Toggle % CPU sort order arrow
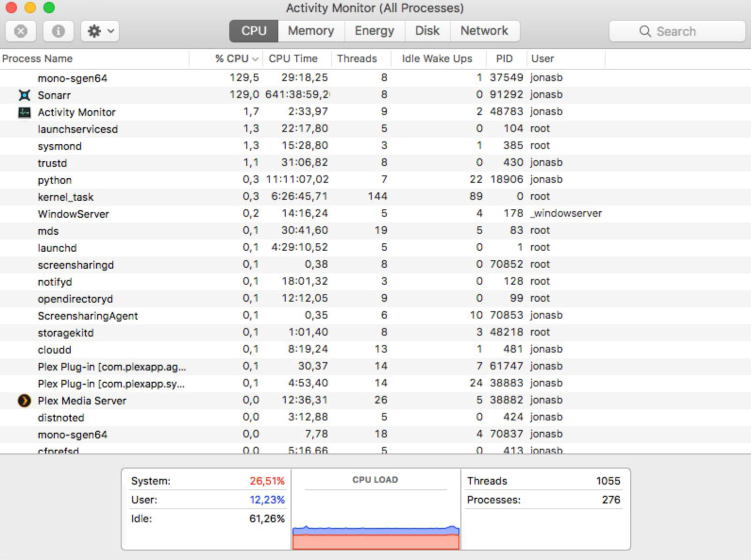 pyautogui.click(x=255, y=59)
